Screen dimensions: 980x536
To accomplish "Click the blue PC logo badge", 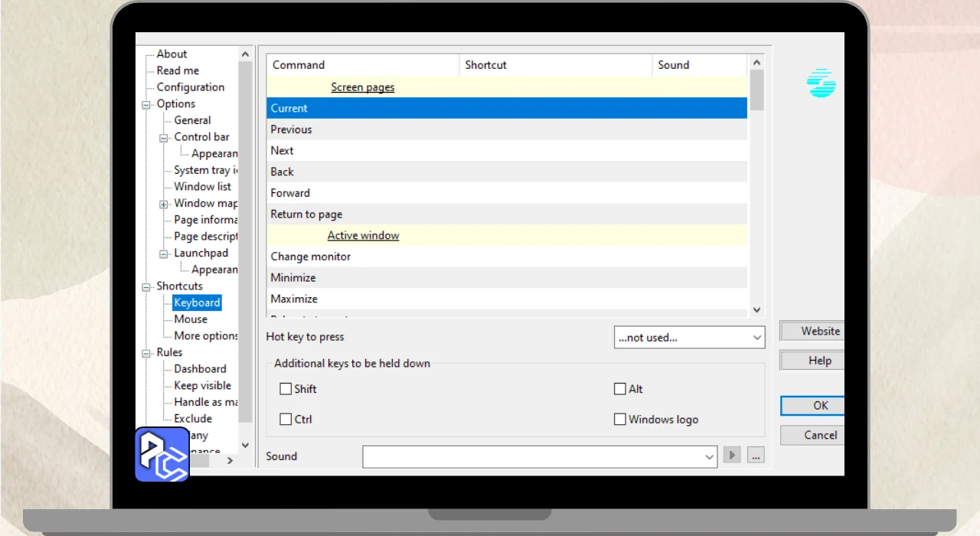I will (x=162, y=455).
